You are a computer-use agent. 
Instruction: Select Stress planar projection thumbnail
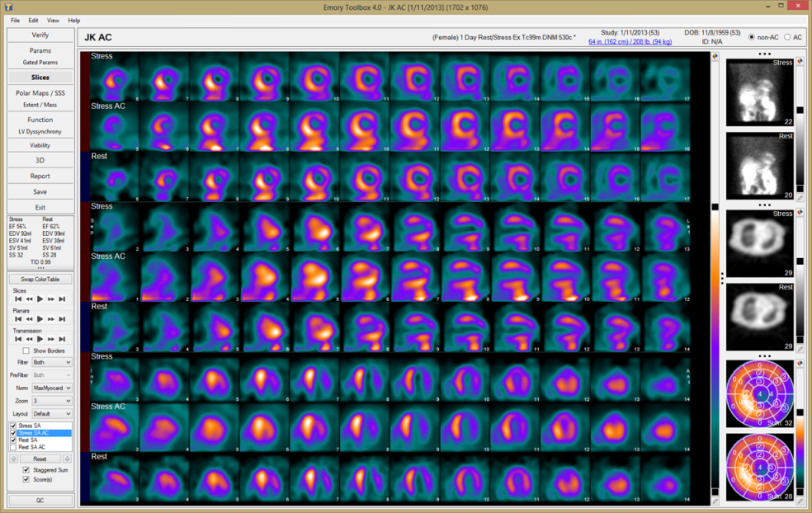[x=760, y=92]
